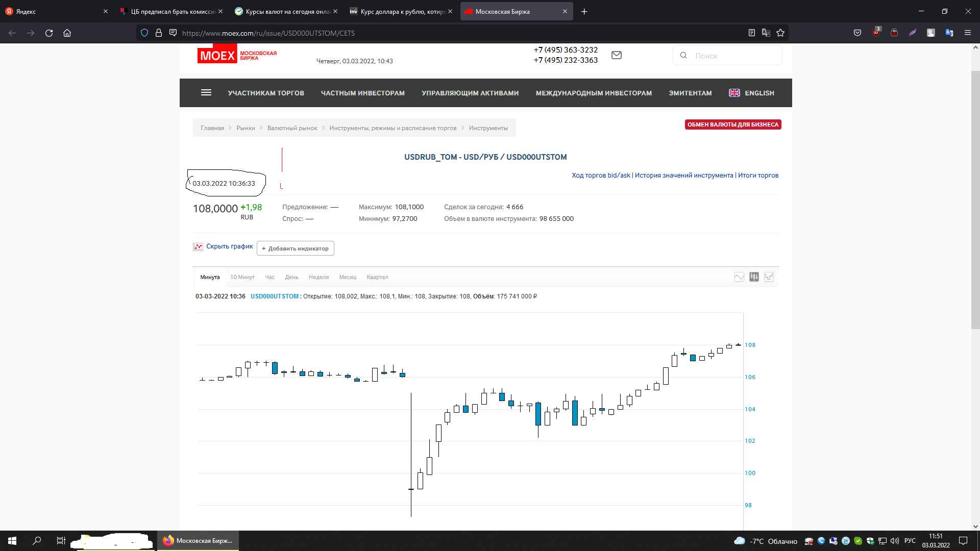
Task: Select the День chart interval
Action: [291, 277]
